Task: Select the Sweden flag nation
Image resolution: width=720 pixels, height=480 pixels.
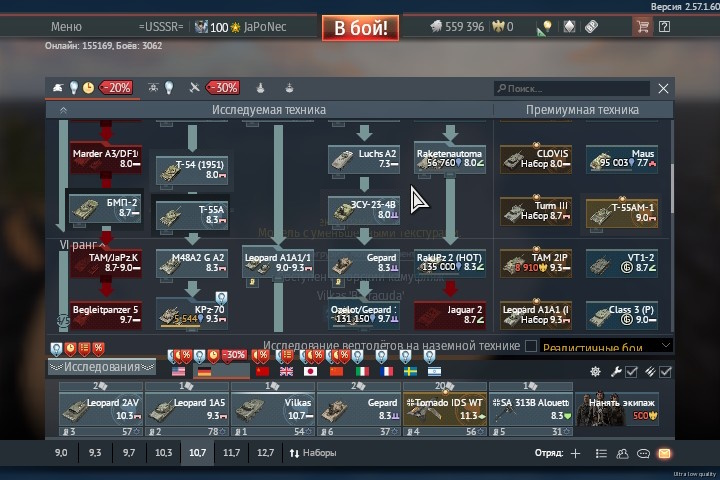Action: 410,371
